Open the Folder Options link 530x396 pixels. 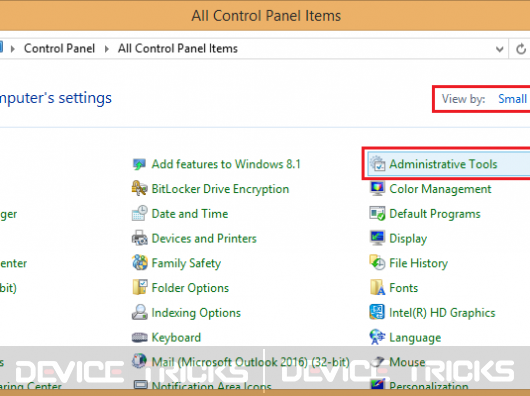coord(190,288)
